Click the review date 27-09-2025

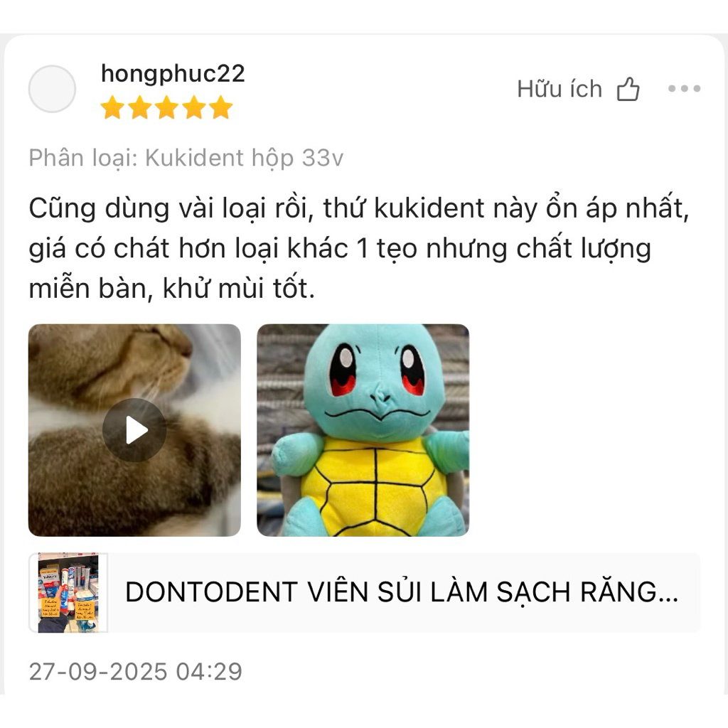click(98, 671)
